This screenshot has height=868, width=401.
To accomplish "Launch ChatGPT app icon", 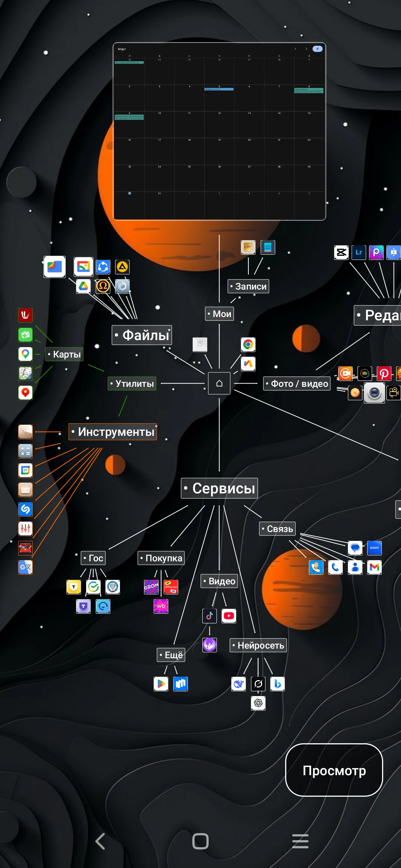I will [258, 703].
